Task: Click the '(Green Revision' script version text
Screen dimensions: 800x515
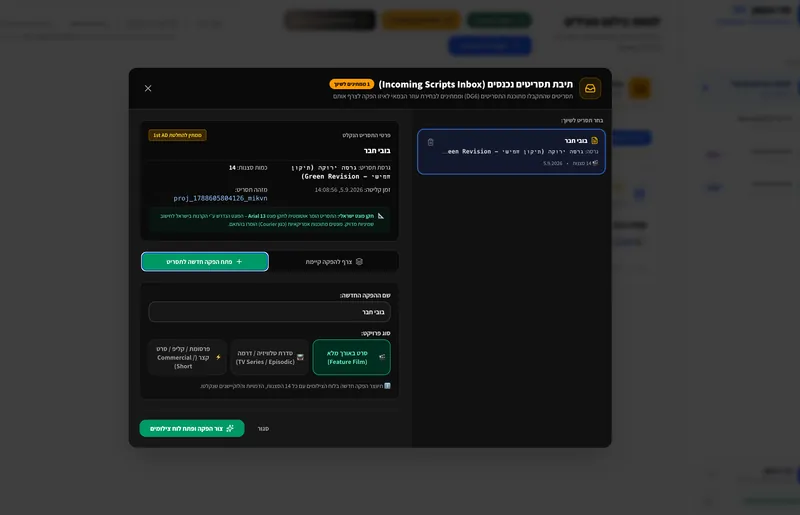Action: (x=330, y=177)
